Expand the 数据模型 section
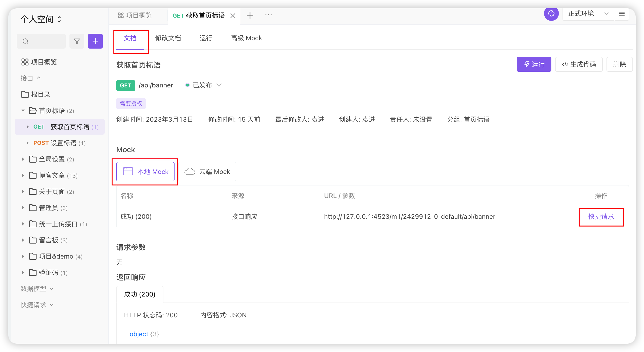 [x=37, y=289]
